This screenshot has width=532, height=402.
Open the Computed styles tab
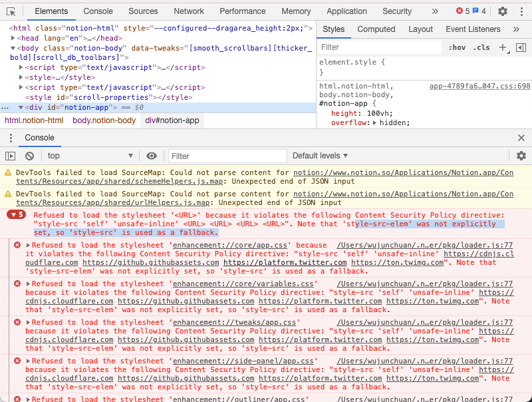376,29
